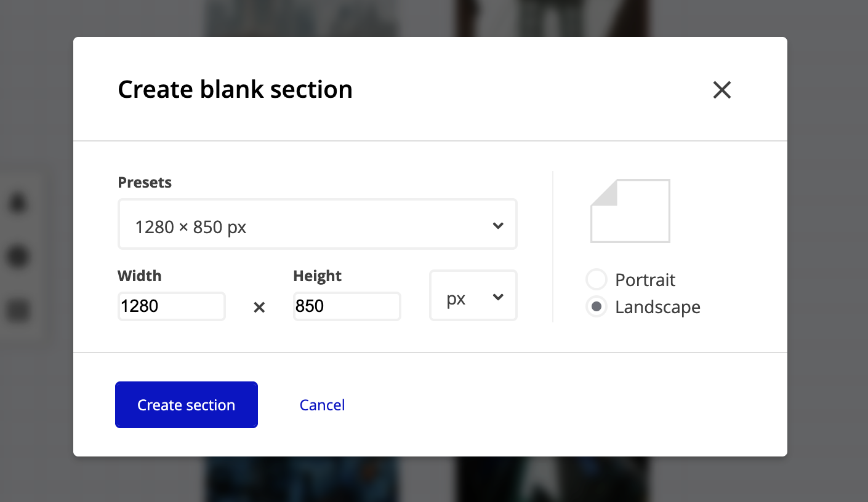Select the Portrait orientation radio button
The image size is (868, 502).
pyautogui.click(x=596, y=279)
